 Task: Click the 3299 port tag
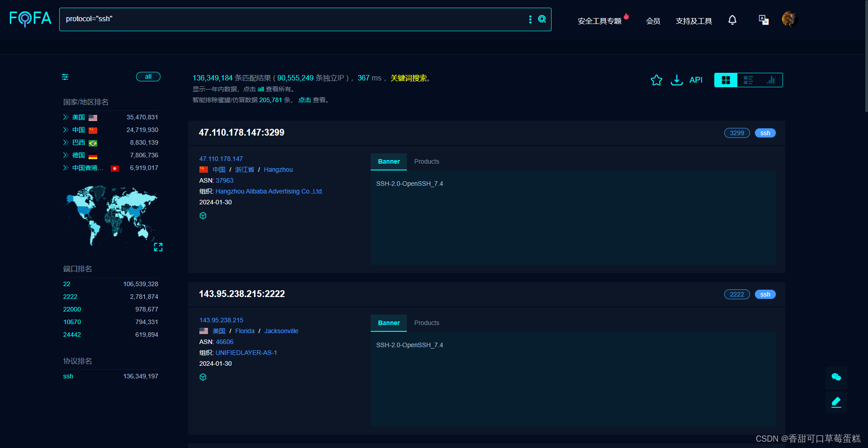pos(737,133)
